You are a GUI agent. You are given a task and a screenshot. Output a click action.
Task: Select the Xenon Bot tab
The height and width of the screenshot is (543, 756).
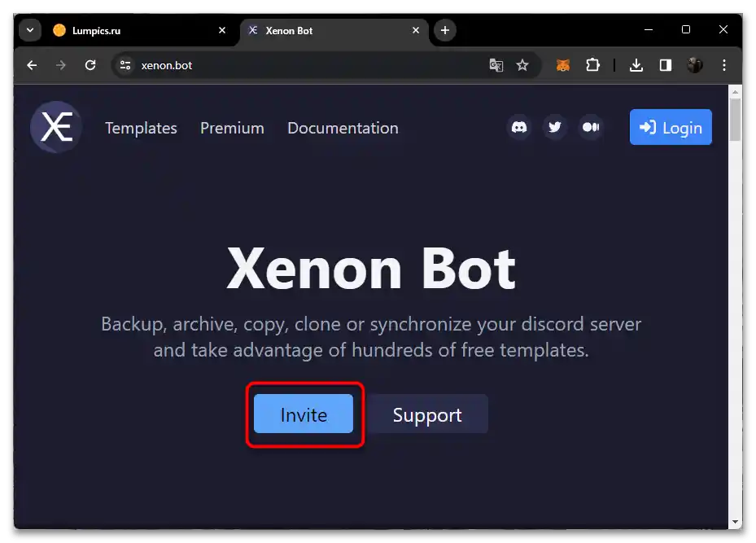[334, 30]
